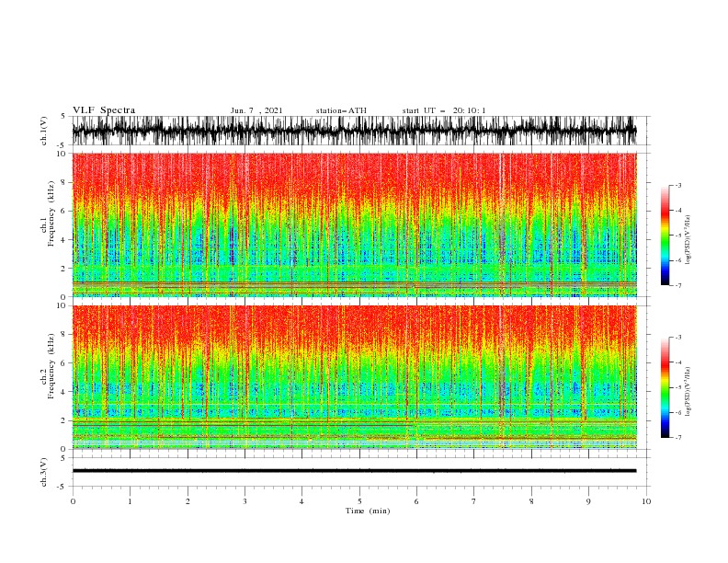The height and width of the screenshot is (563, 728).
Task: Select the "Jun. 7 , 2021" date text
Action: (256, 110)
